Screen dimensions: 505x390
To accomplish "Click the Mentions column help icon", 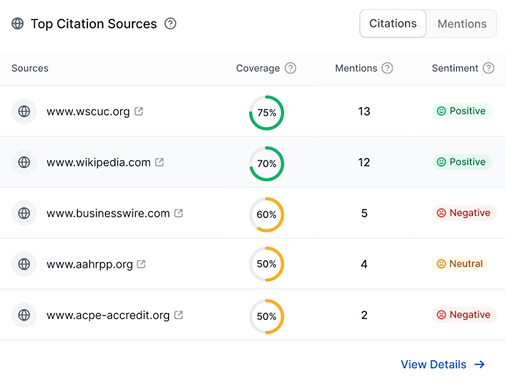I will (387, 68).
